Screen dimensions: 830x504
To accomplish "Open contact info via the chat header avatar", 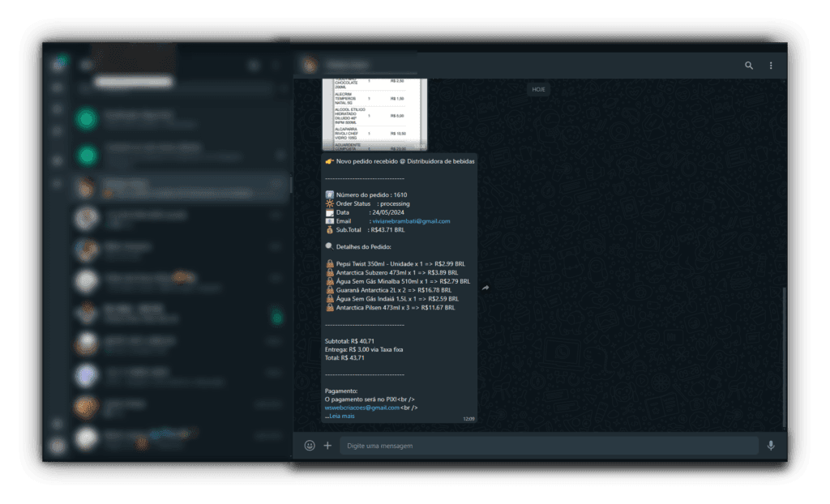I will (x=310, y=66).
